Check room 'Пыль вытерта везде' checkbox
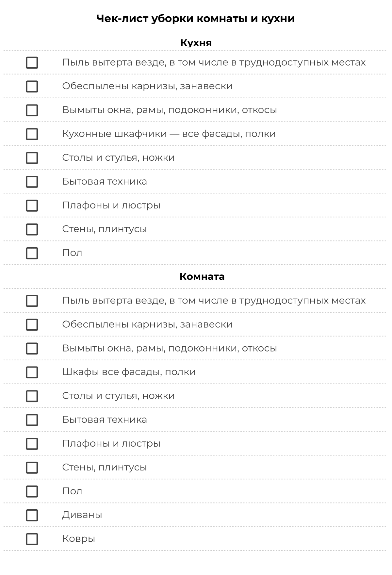The height and width of the screenshot is (575, 392). pyautogui.click(x=32, y=301)
